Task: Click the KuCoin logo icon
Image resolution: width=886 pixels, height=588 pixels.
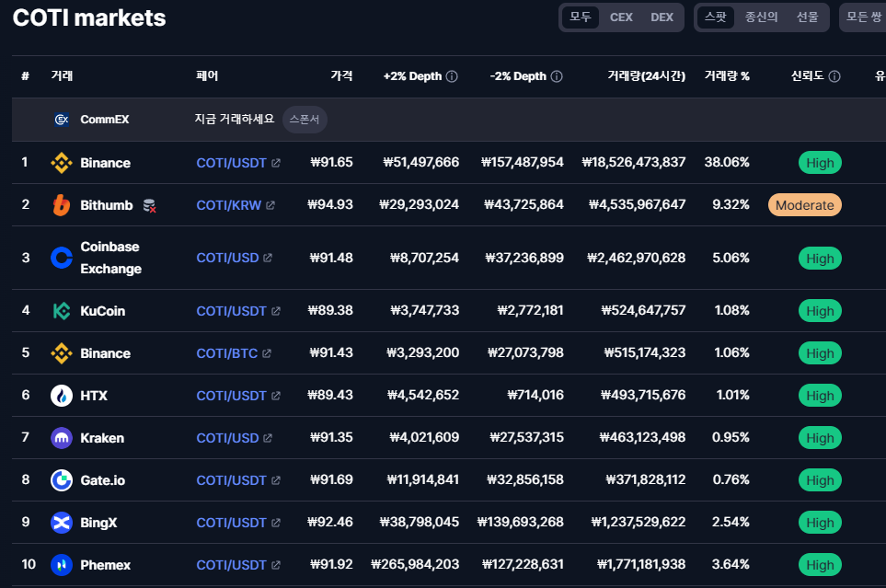Action: click(62, 311)
